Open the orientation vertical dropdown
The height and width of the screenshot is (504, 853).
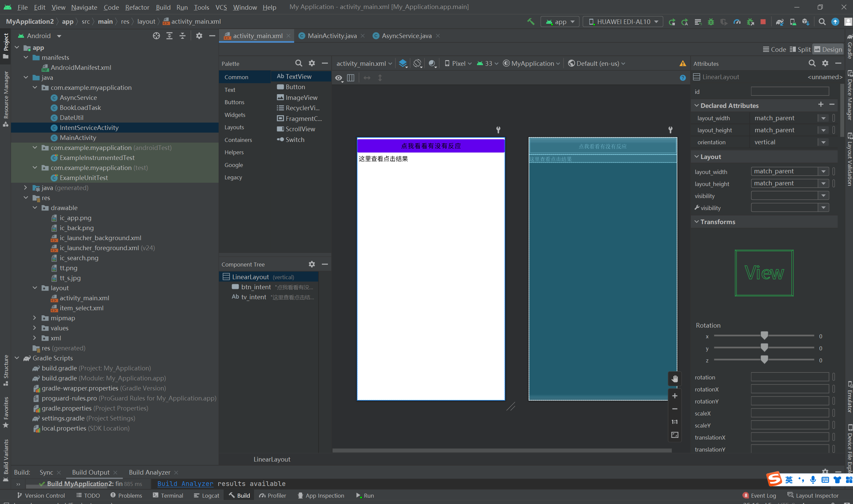click(x=823, y=142)
